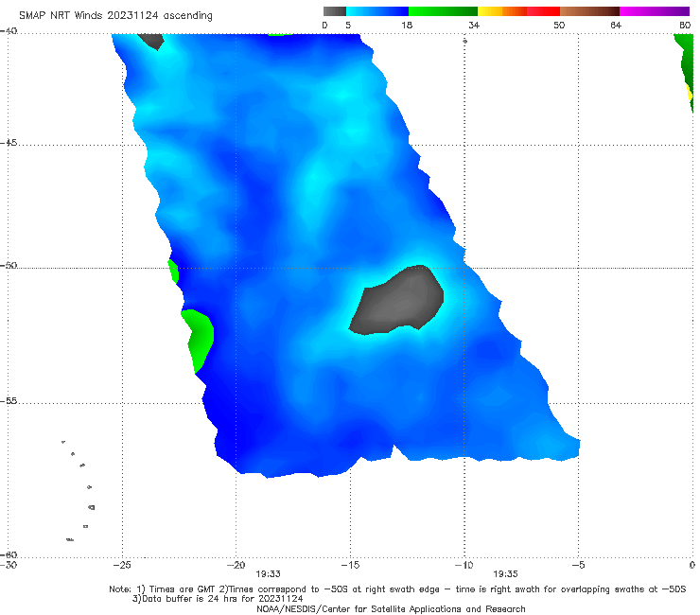Screen dimensions: 700x615
Task: Click the longitude label '-20'
Action: pyautogui.click(x=236, y=565)
